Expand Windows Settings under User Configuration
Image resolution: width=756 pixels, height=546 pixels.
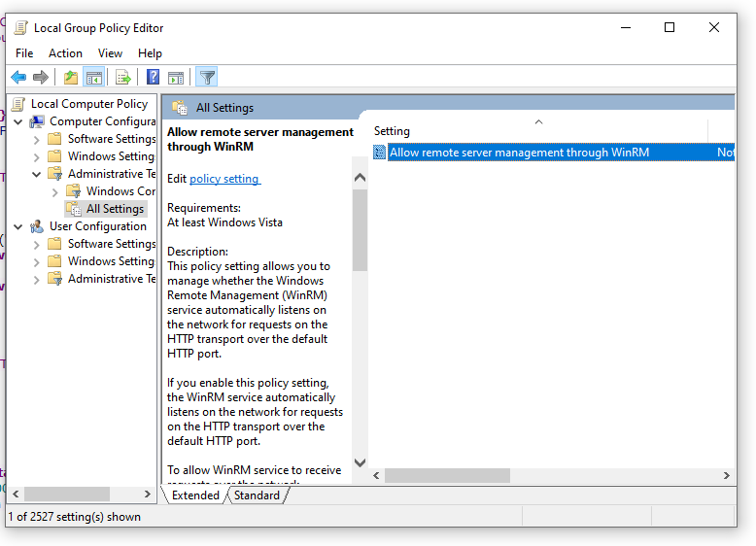point(37,262)
